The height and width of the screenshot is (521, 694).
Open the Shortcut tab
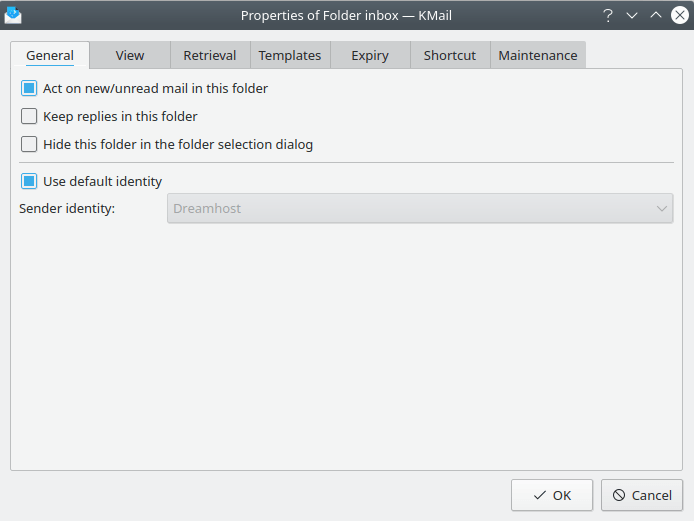pyautogui.click(x=450, y=55)
